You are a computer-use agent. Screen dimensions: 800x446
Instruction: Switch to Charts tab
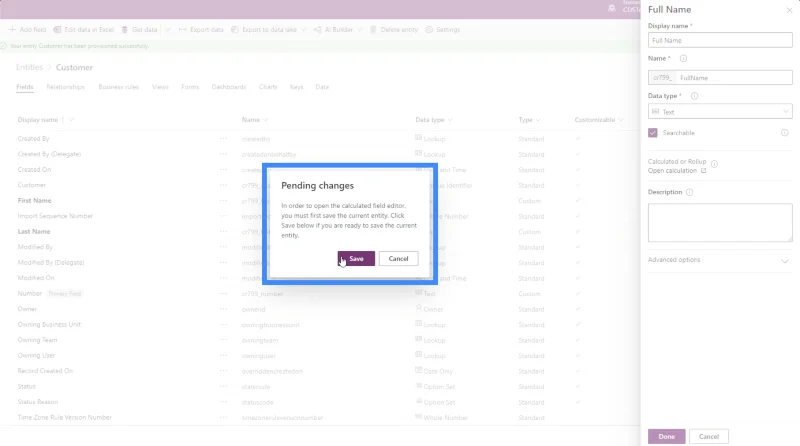tap(268, 87)
